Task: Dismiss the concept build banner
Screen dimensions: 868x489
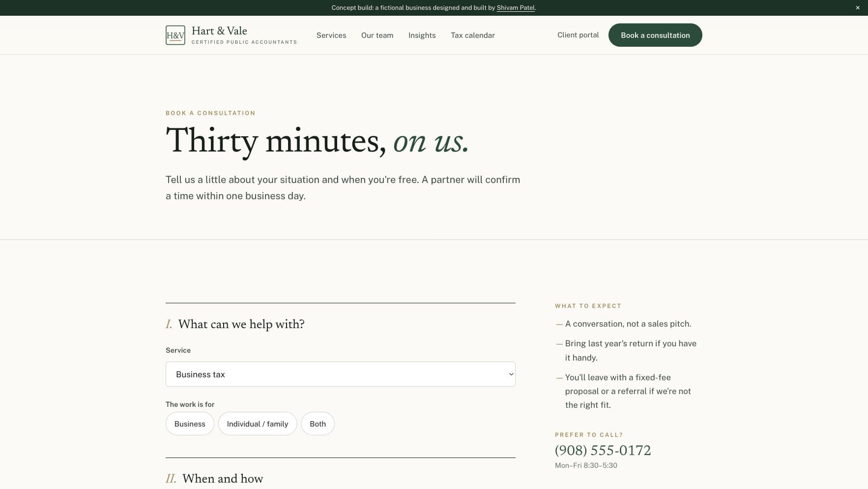Action: (858, 8)
